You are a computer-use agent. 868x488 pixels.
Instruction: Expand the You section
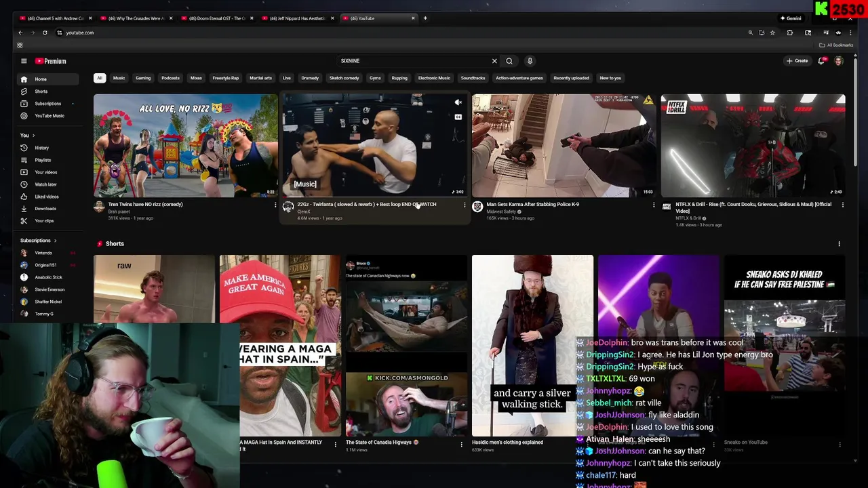pyautogui.click(x=27, y=136)
